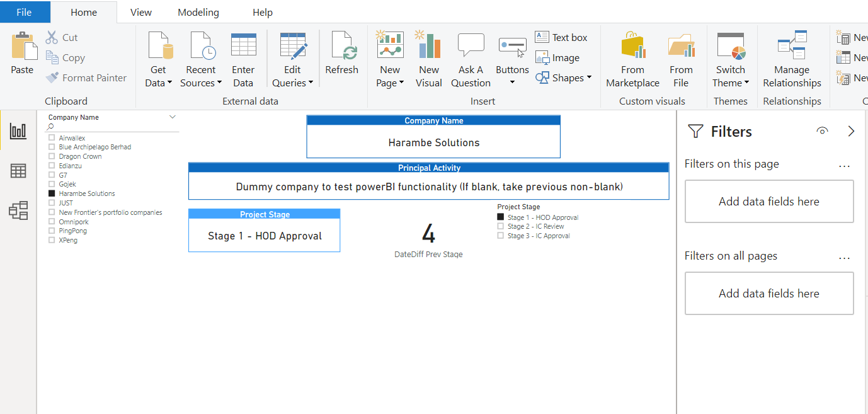Import custom visual From File
The width and height of the screenshot is (868, 414).
click(681, 60)
